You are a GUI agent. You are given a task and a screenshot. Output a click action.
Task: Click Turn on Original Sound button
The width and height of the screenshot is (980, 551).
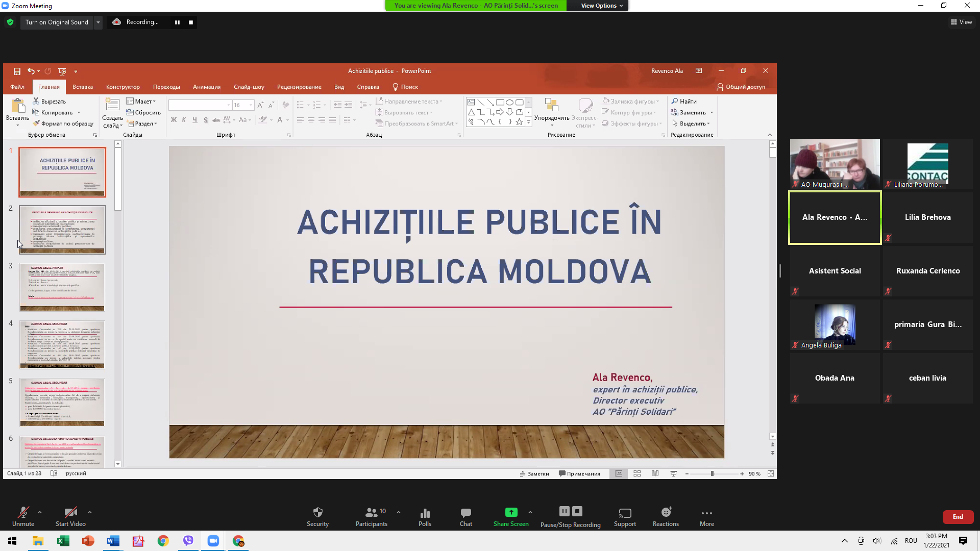(57, 22)
